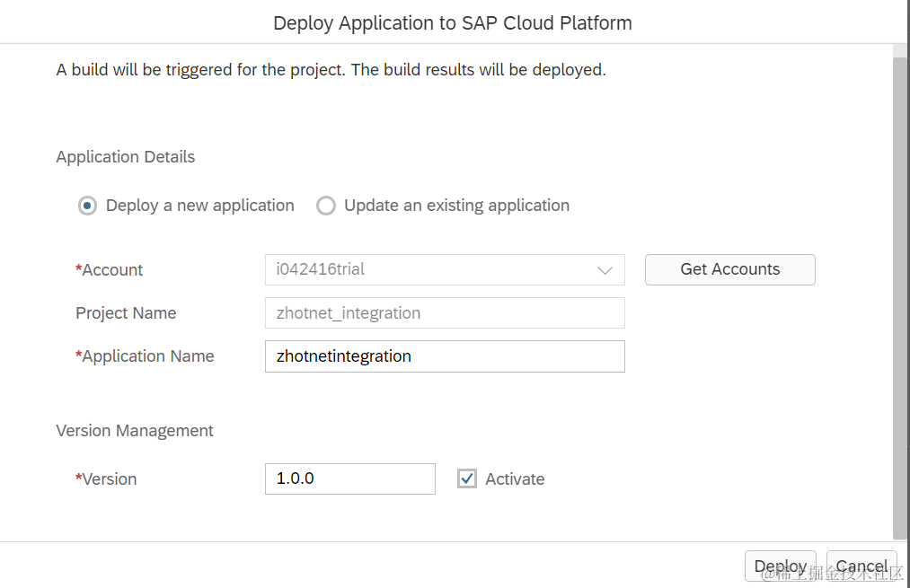Choose "Update an existing application" option
910x588 pixels.
coord(326,206)
